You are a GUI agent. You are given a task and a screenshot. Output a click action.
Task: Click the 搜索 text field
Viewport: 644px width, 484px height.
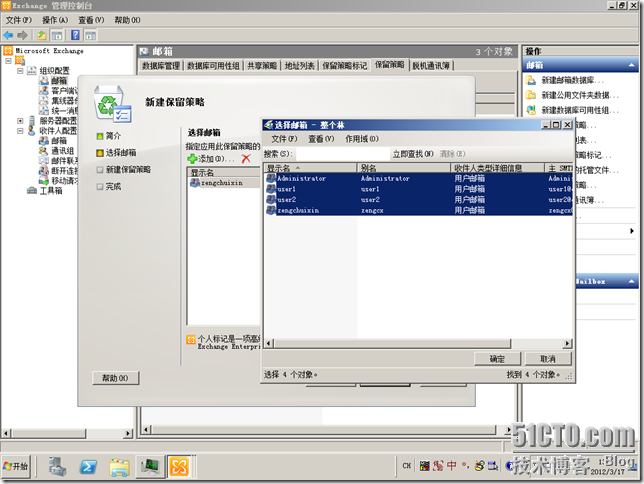pyautogui.click(x=340, y=154)
